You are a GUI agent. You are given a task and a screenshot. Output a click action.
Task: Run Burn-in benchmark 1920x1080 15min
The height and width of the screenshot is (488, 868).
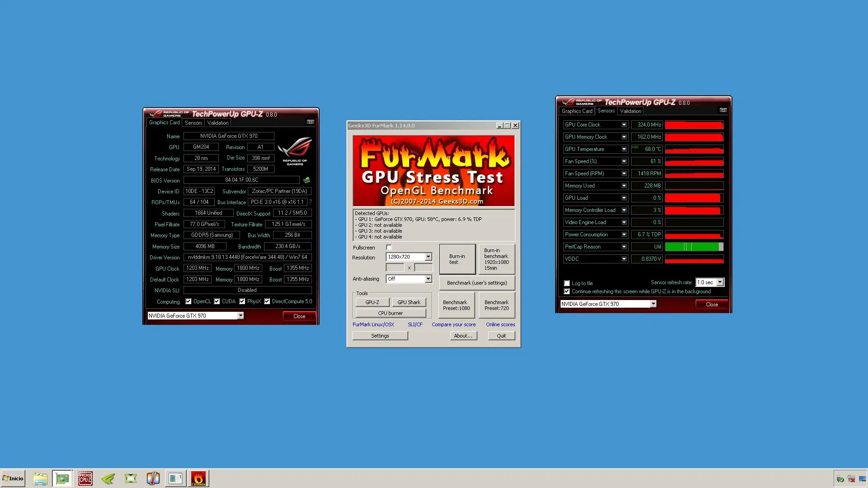[x=496, y=259]
